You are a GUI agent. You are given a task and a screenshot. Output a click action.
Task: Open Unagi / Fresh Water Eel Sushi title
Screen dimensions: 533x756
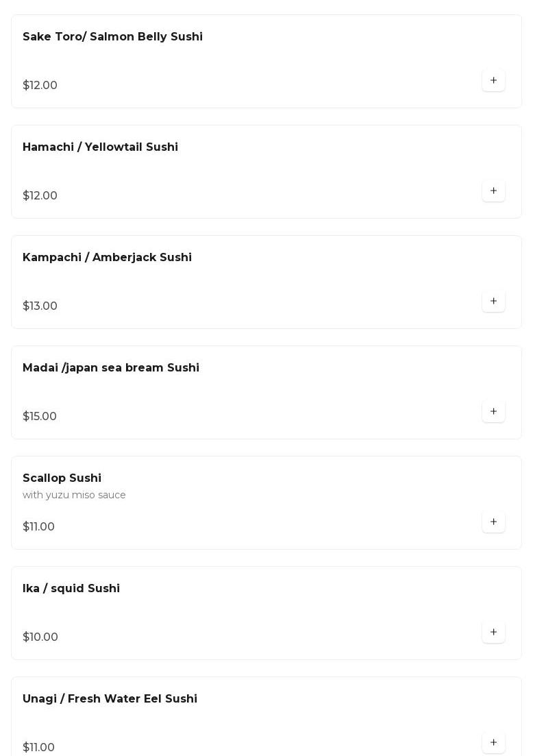(110, 699)
